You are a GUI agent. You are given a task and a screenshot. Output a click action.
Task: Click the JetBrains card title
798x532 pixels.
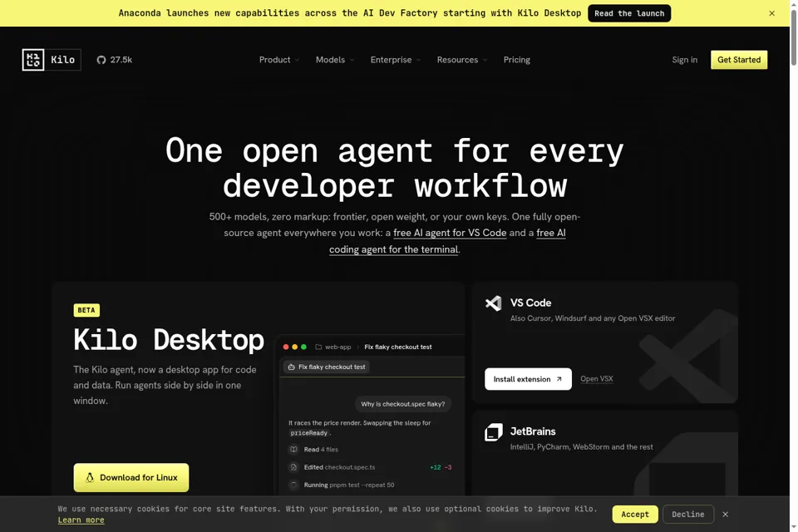coord(533,431)
